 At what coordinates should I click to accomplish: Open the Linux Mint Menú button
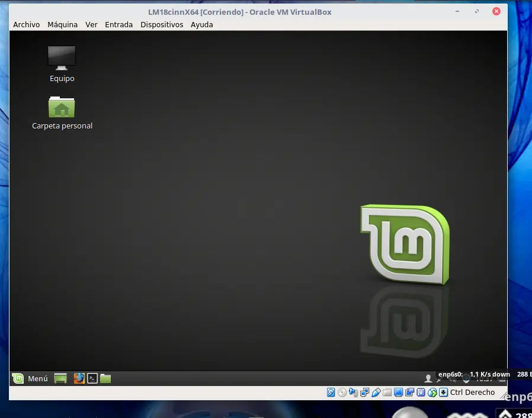point(30,378)
